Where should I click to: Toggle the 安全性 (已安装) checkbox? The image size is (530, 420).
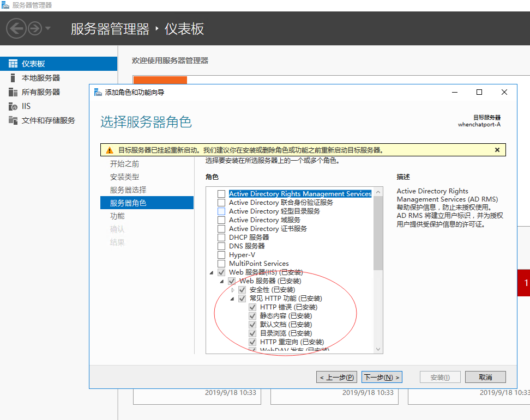click(x=242, y=290)
